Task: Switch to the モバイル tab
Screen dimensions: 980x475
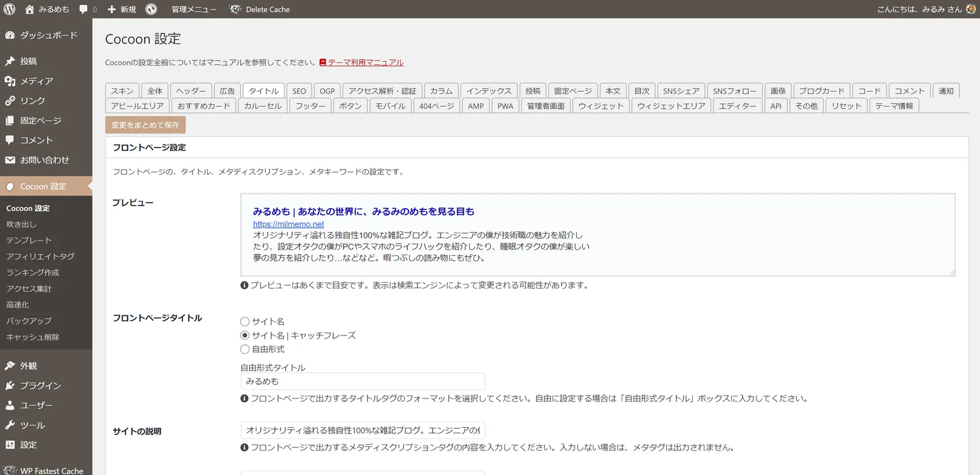Action: coord(391,106)
